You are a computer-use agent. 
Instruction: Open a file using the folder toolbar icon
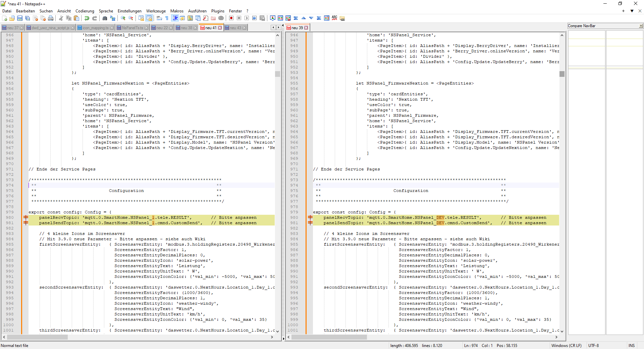(12, 18)
